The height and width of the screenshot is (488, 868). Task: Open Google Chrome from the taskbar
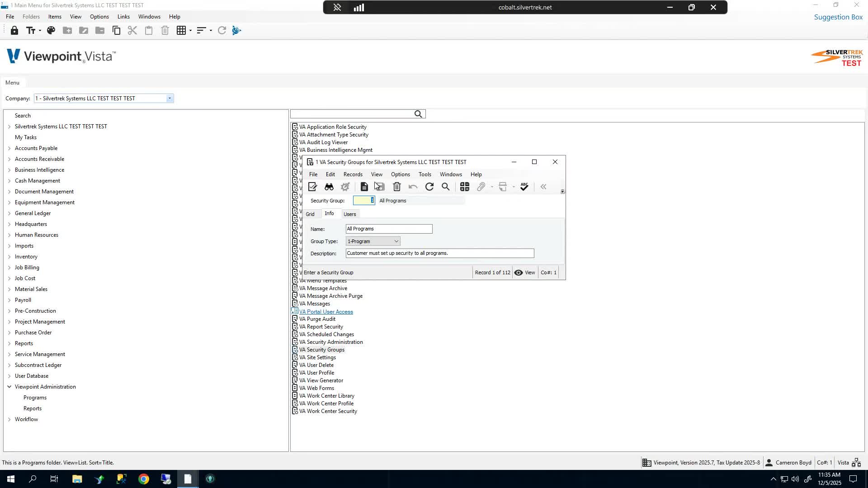(x=144, y=479)
